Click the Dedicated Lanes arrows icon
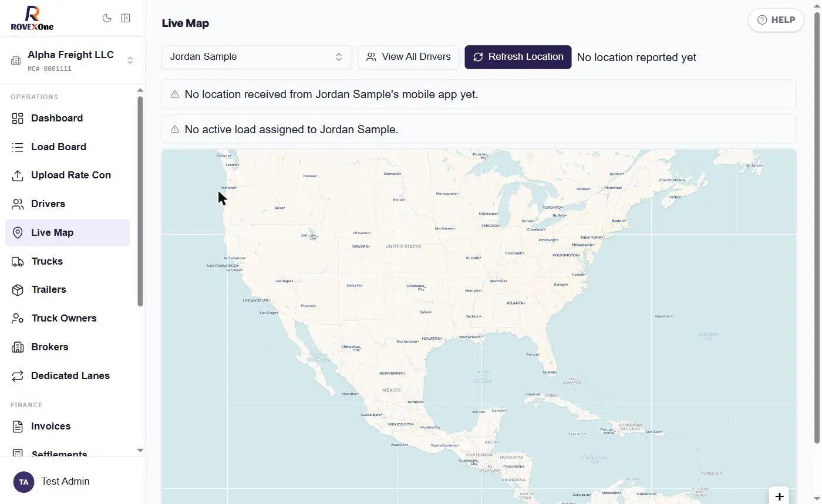822x504 pixels. point(18,376)
